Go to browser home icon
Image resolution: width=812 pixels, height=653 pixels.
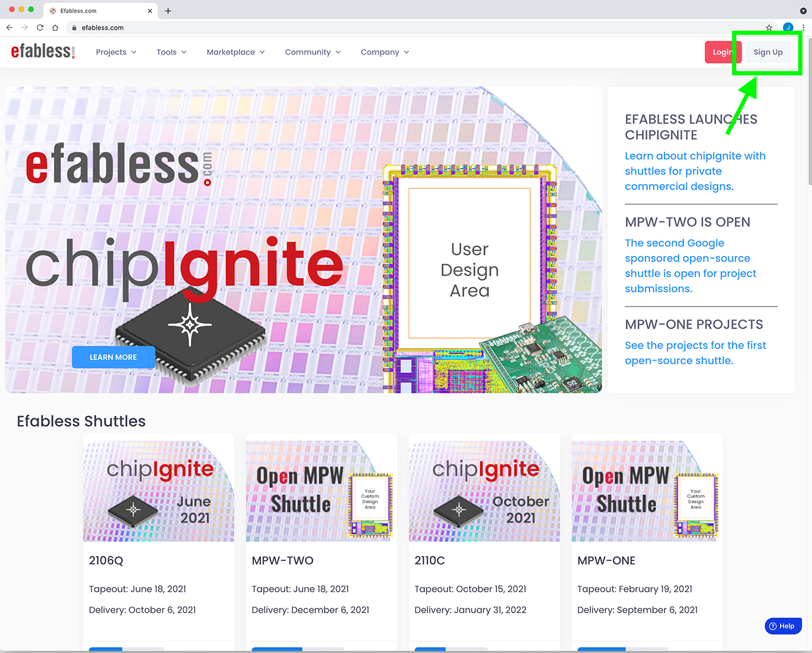(55, 27)
